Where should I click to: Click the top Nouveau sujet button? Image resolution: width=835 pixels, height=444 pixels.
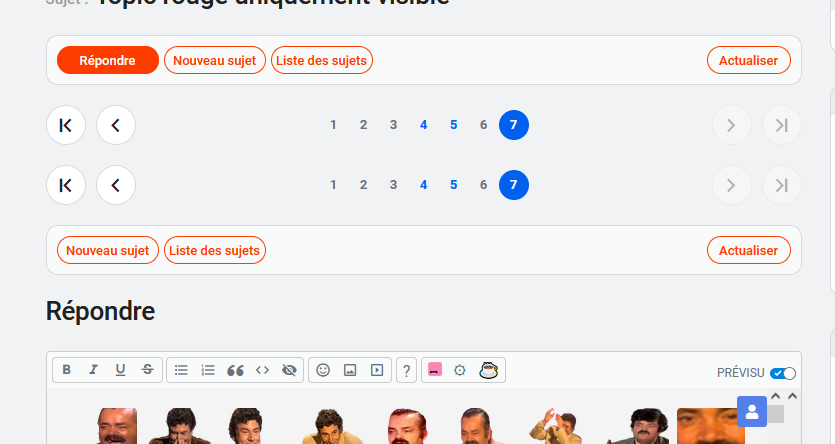point(215,60)
